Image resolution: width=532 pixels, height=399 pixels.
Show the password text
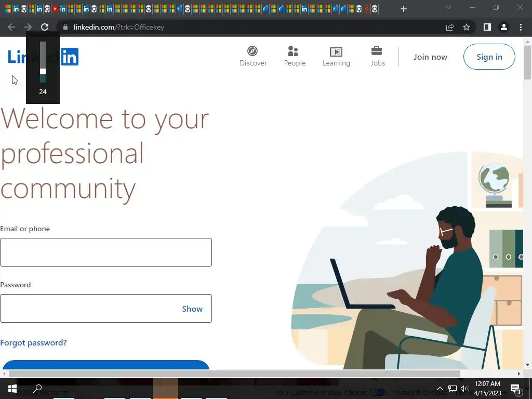pos(192,309)
